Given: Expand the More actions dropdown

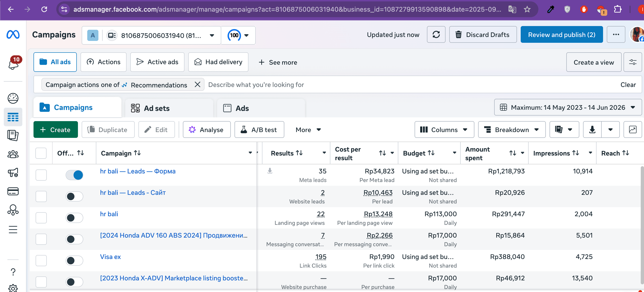Looking at the screenshot, I should click(308, 129).
